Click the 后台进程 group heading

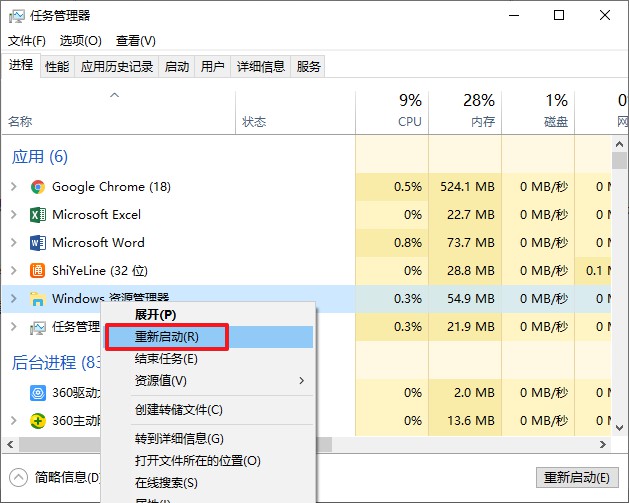coord(56,363)
